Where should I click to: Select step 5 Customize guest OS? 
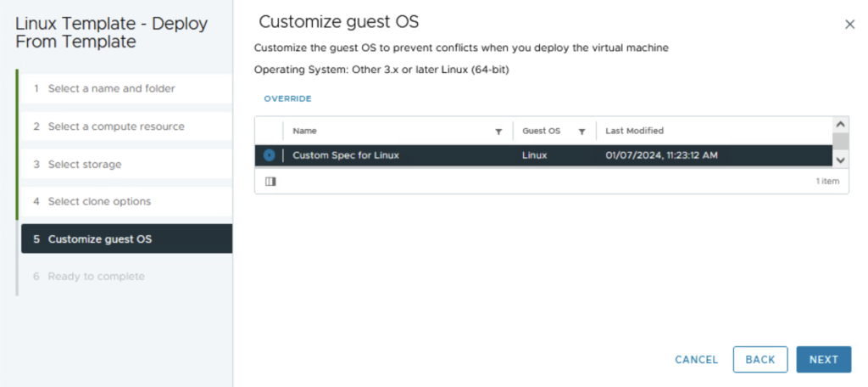point(100,239)
